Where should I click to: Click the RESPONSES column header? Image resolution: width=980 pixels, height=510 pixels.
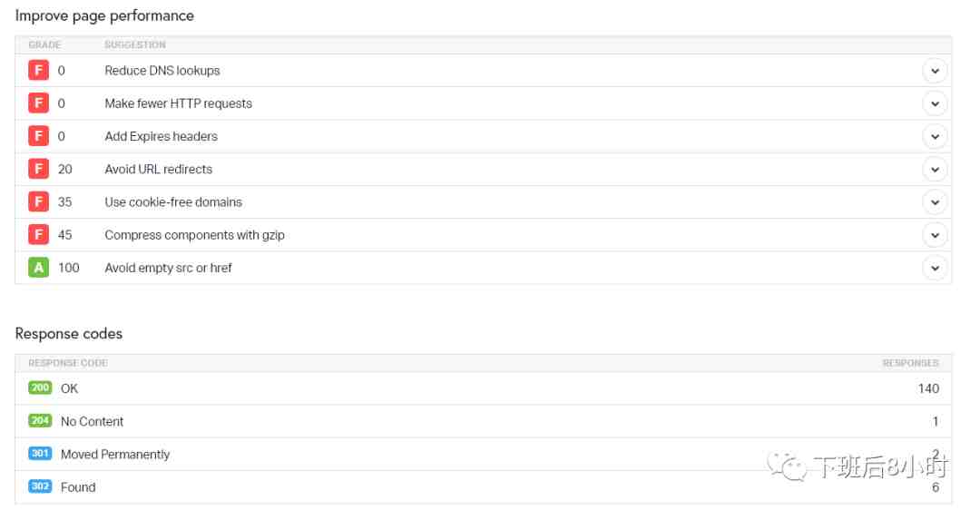pyautogui.click(x=910, y=363)
